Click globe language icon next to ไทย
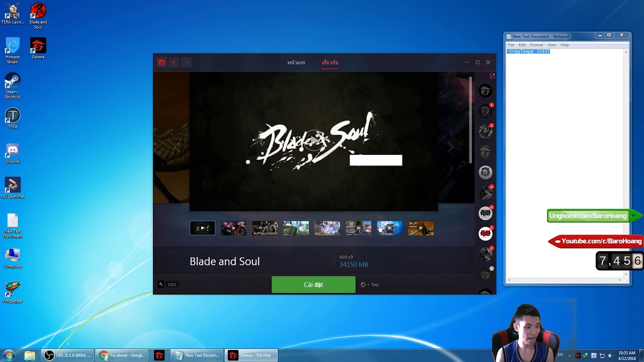The height and width of the screenshot is (362, 644). point(363,285)
